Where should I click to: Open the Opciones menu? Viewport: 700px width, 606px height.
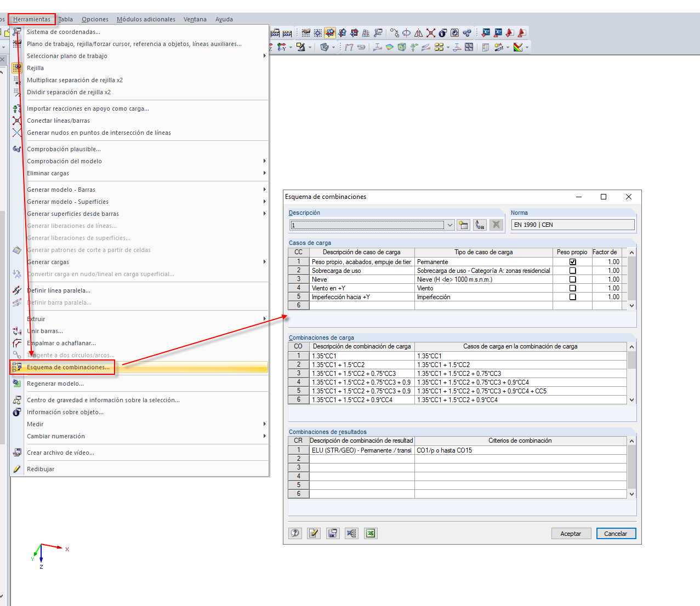pyautogui.click(x=95, y=19)
